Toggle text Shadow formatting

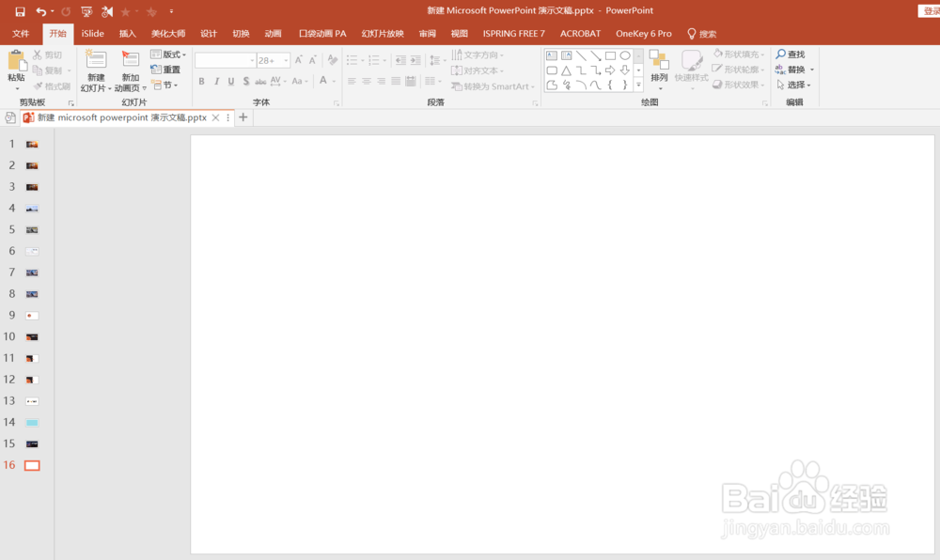pyautogui.click(x=245, y=81)
